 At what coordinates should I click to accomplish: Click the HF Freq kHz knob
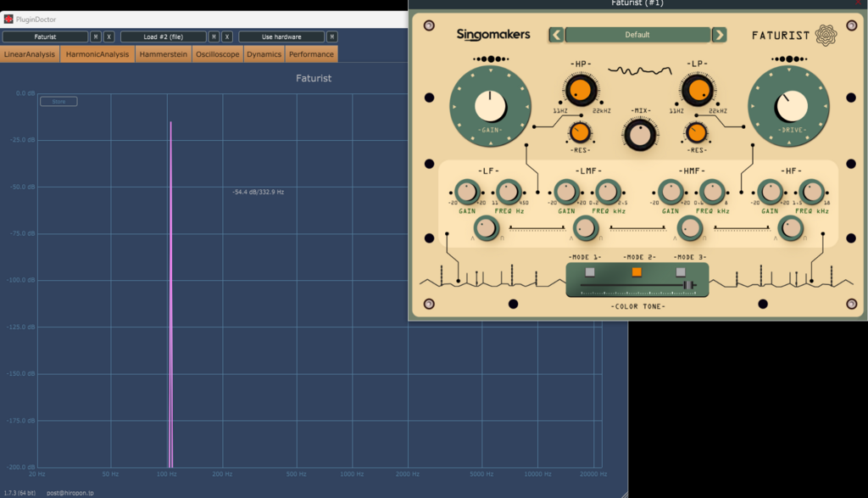811,193
